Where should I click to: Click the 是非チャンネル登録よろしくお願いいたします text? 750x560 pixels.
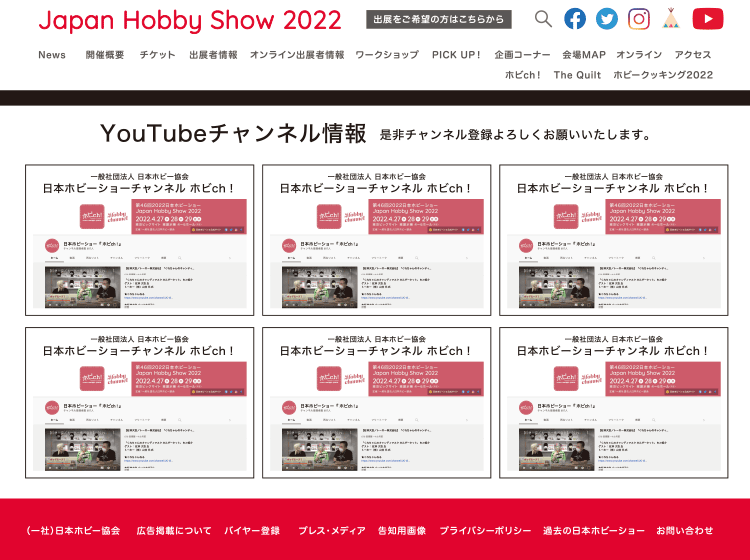(x=515, y=135)
